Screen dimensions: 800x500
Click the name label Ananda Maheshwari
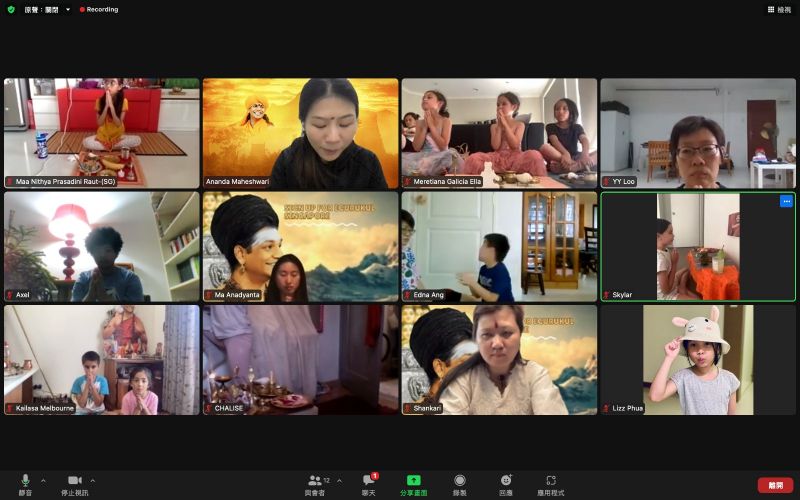coord(237,182)
